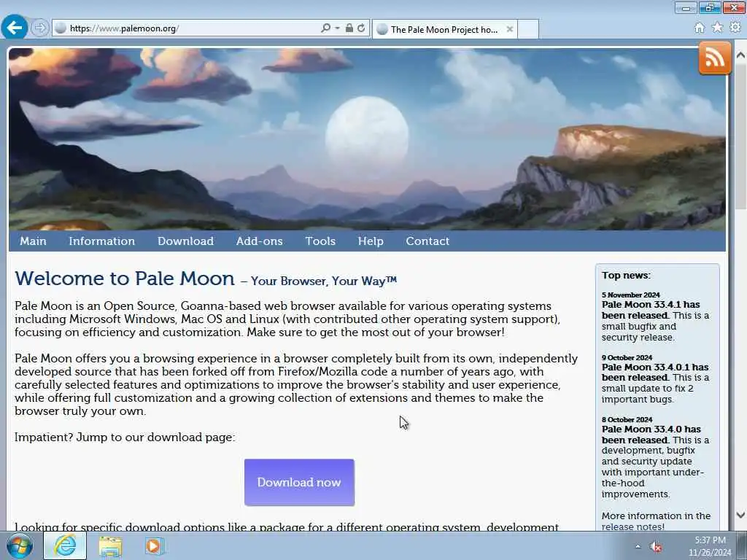
Task: View the security lock icon
Action: [349, 28]
